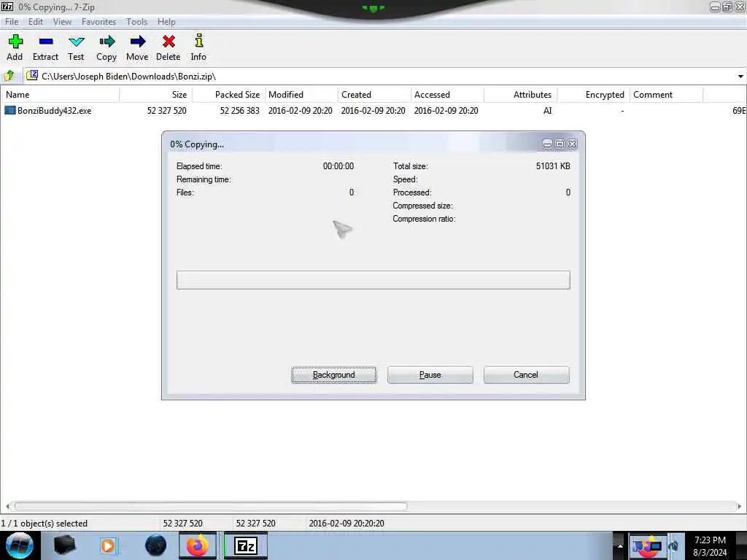Sort by Packed Size column header
747x560 pixels.
click(x=228, y=95)
